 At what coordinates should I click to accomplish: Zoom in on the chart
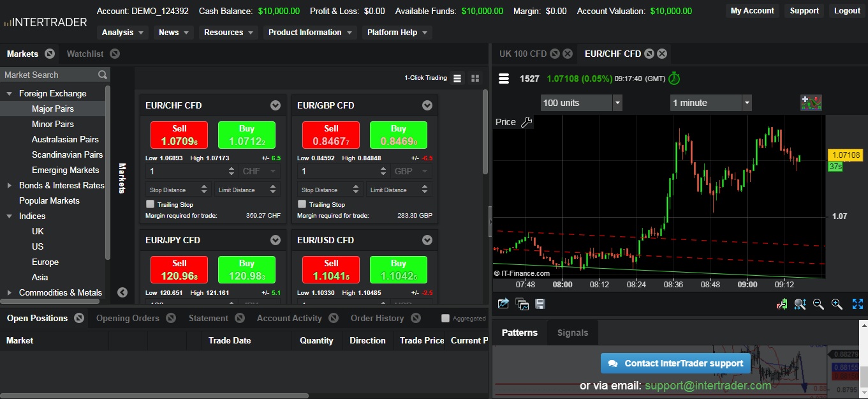pos(837,304)
